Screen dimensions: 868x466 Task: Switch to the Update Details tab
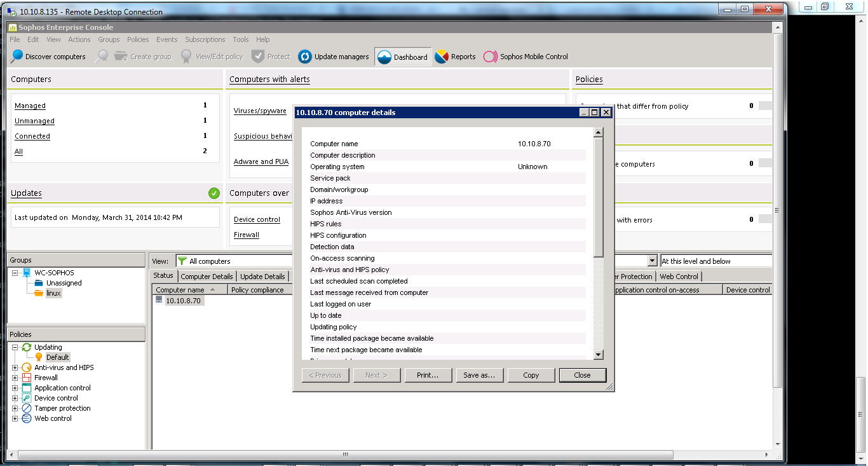(262, 277)
